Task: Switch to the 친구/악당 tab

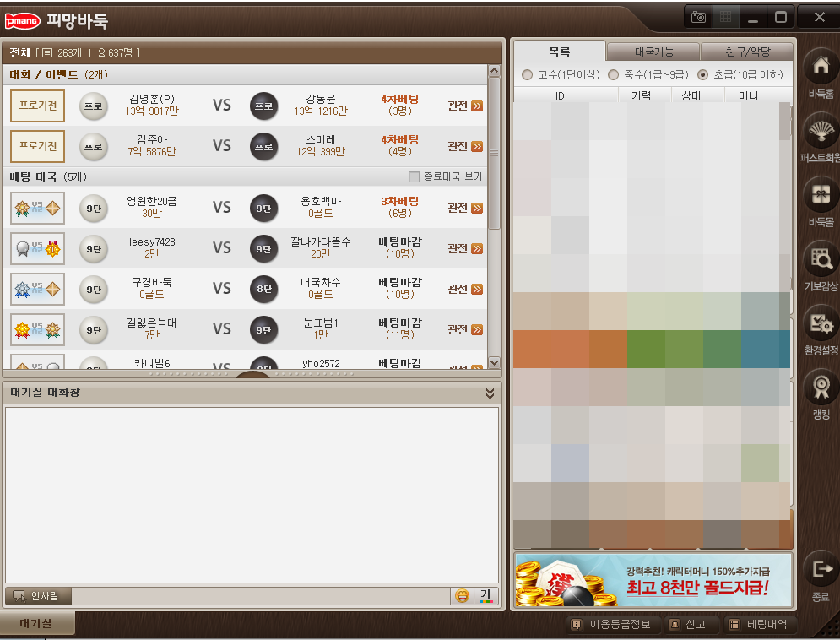Action: pos(747,52)
